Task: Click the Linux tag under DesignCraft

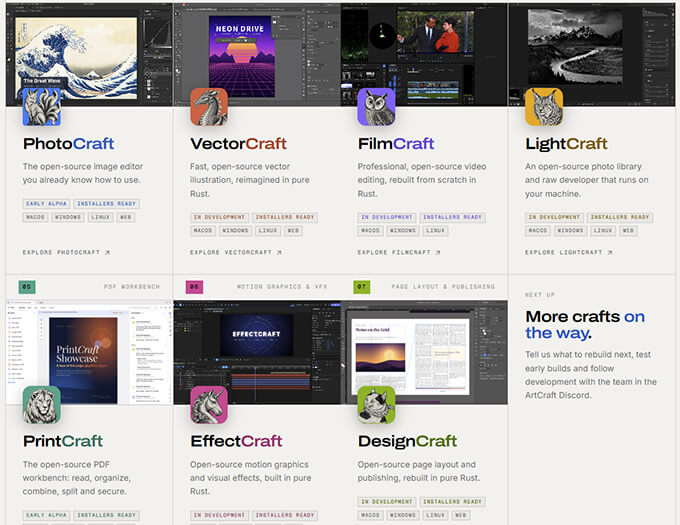Action: (x=435, y=515)
